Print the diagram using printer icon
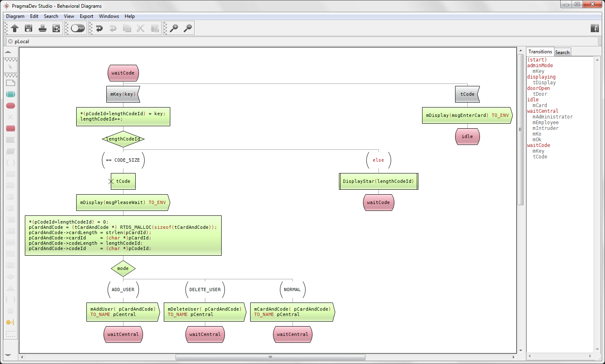 click(42, 28)
